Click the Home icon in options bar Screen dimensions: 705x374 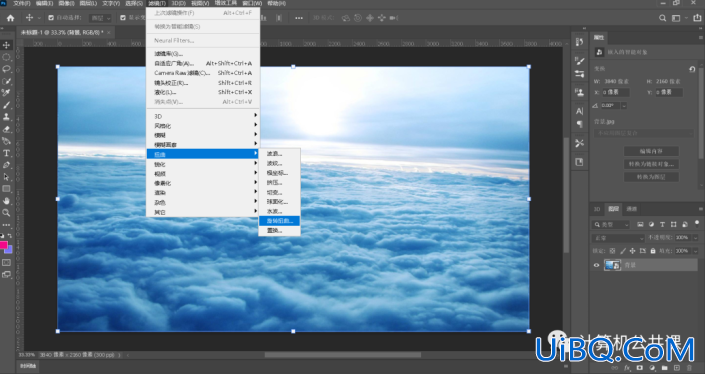point(10,18)
